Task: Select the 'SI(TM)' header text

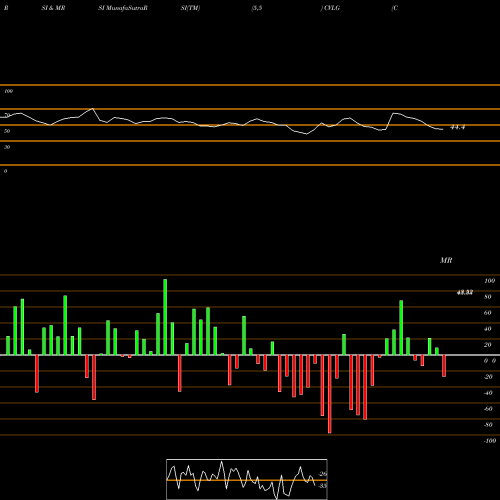Action: pos(190,8)
